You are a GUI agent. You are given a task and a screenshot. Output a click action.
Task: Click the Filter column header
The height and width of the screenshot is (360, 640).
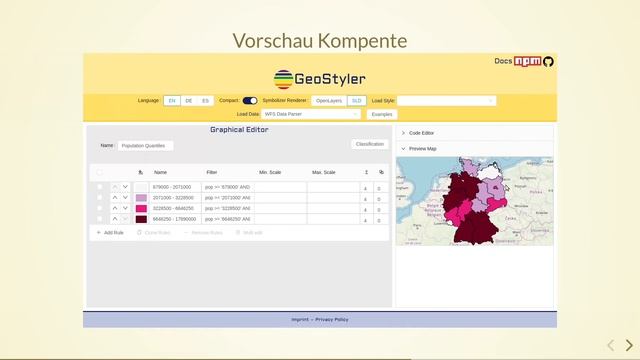tap(212, 172)
